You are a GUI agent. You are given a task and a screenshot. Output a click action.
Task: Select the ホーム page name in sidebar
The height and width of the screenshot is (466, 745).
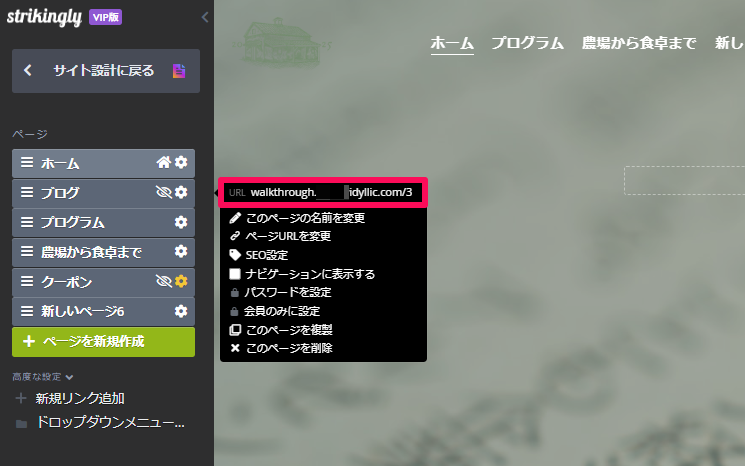tap(60, 163)
